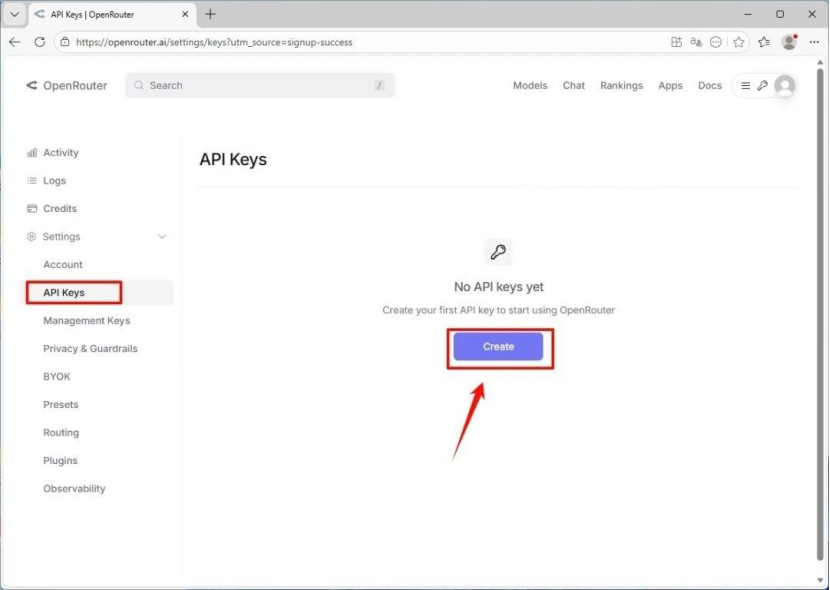The height and width of the screenshot is (590, 830).
Task: Maximize the browser window
Action: click(780, 14)
